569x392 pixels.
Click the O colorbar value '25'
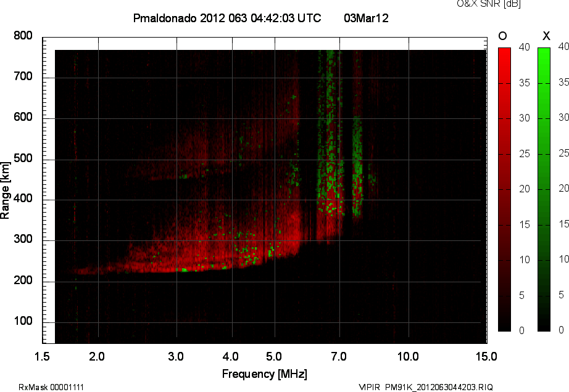pos(524,153)
